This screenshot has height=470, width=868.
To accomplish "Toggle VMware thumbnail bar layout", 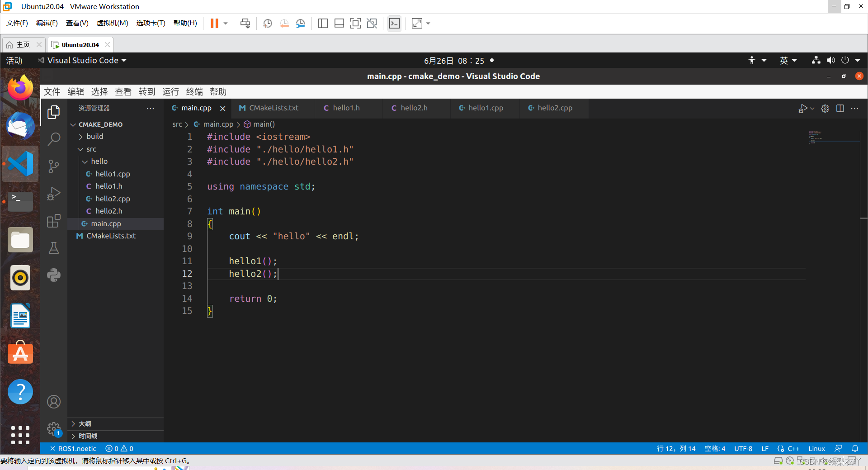I will click(x=339, y=24).
